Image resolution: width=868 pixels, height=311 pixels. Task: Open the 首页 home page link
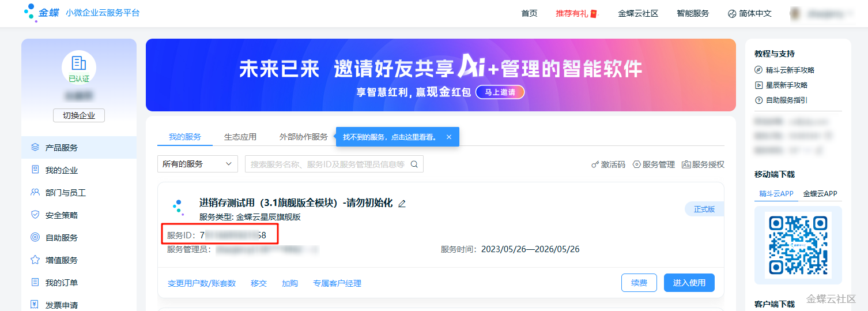click(x=529, y=13)
